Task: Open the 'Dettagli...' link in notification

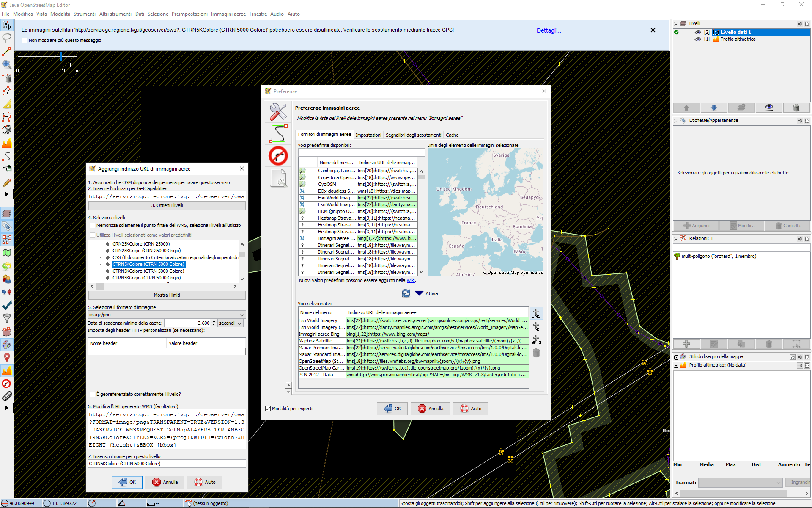Action: pyautogui.click(x=549, y=30)
